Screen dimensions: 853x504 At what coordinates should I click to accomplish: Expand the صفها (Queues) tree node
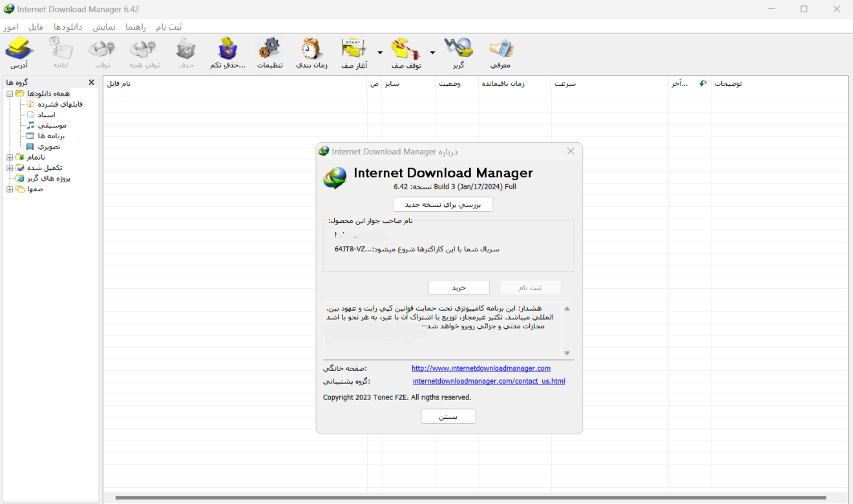(x=10, y=189)
